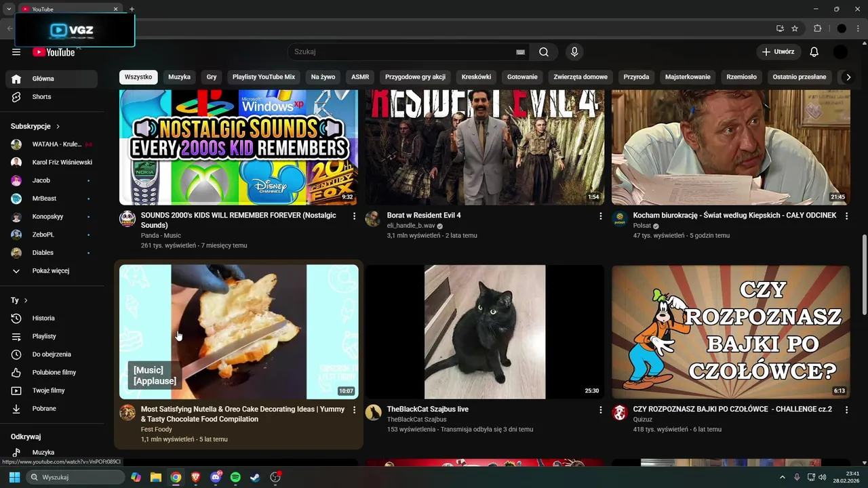Click the YouTube logo
This screenshot has height=488, width=868.
click(54, 52)
